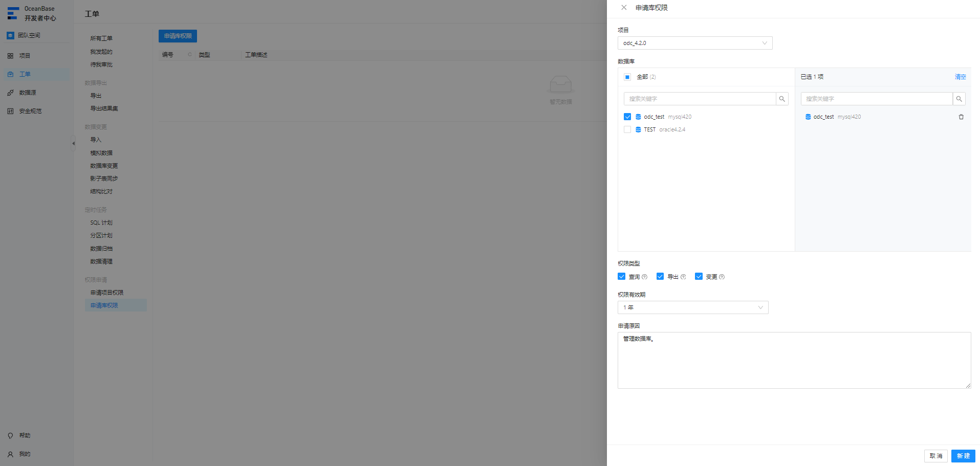The image size is (980, 466).
Task: Click the search icon in left database list
Action: pyautogui.click(x=782, y=99)
